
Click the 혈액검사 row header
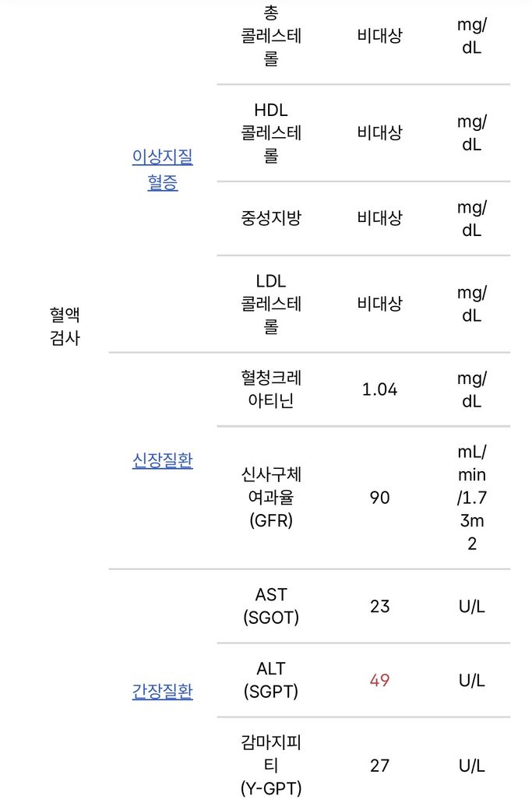65,326
